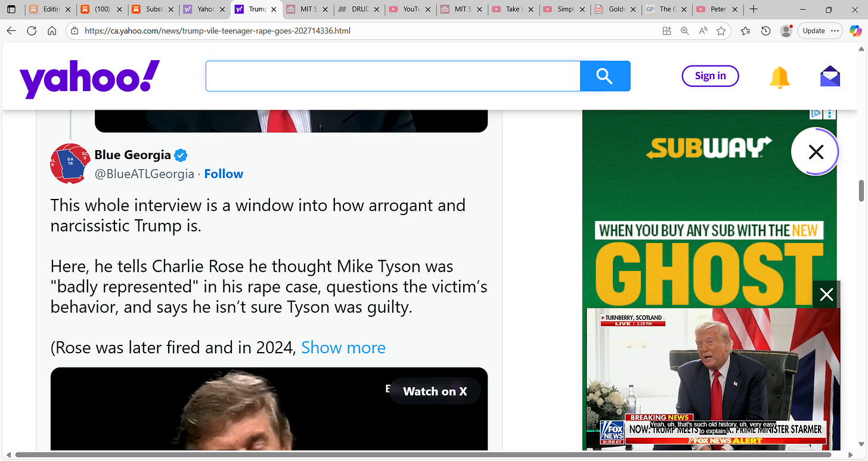This screenshot has height=461, width=868.
Task: Open Blue Georgia profile avatar
Action: [x=70, y=164]
